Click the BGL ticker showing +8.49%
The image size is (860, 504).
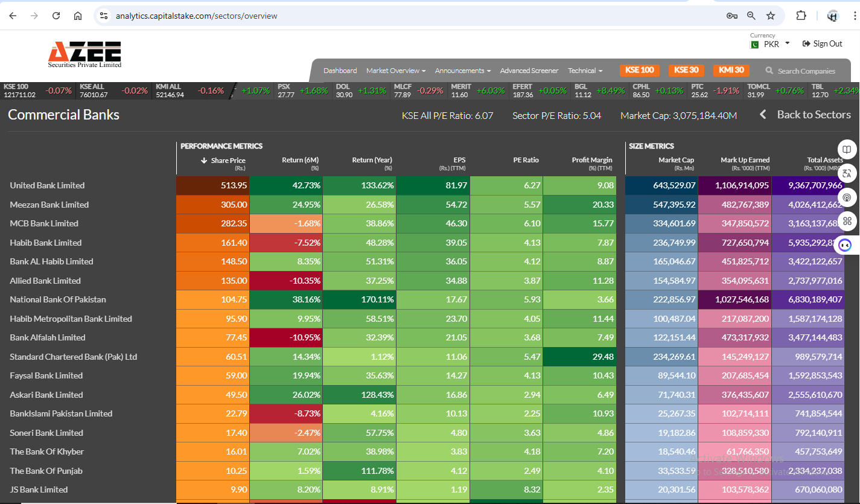(x=599, y=91)
